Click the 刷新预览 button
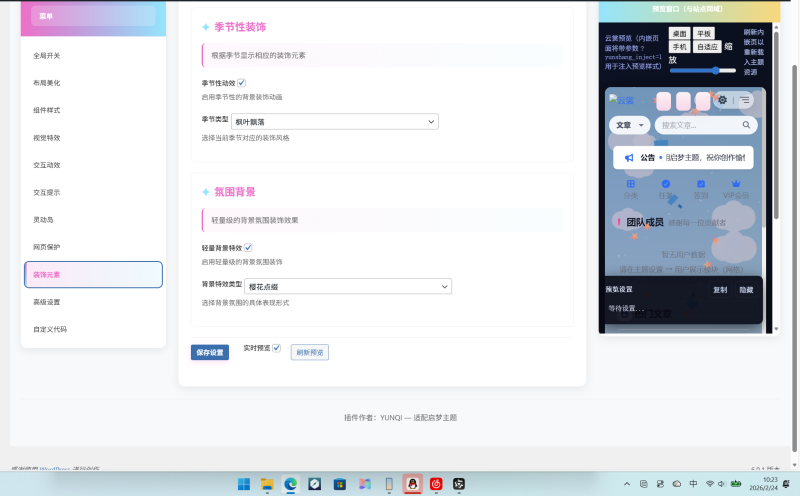This screenshot has height=496, width=800. tap(310, 352)
